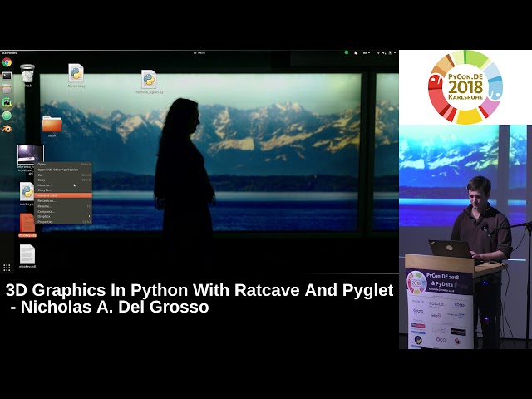The width and height of the screenshot is (532, 399).
Task: Choose Compress… in the context menu
Action: [63, 211]
